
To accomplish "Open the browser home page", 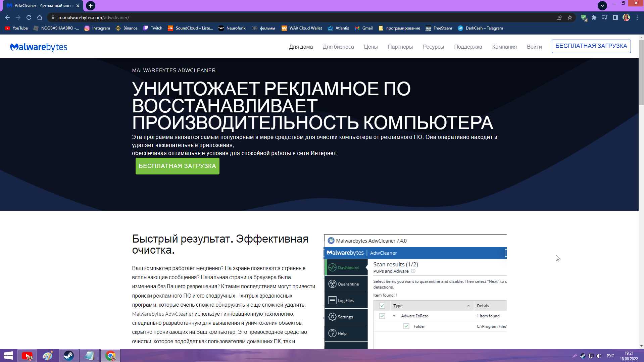I will [x=40, y=17].
